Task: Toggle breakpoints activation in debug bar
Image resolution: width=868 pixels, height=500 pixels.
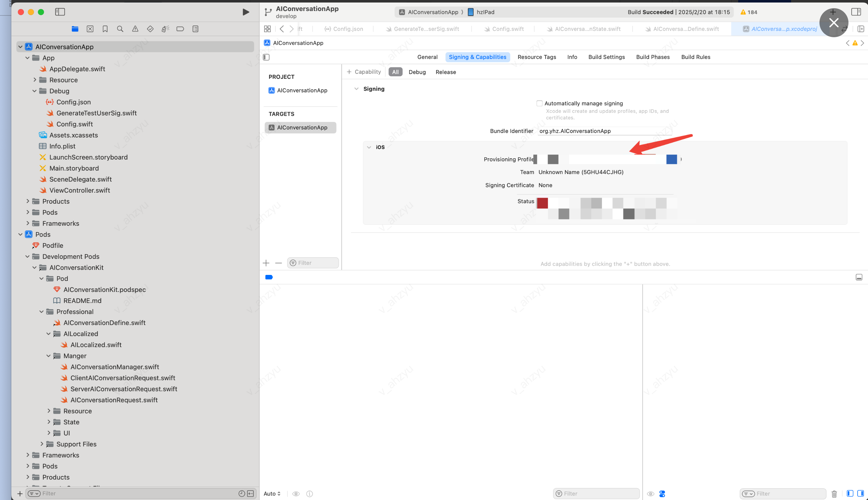Action: [269, 277]
